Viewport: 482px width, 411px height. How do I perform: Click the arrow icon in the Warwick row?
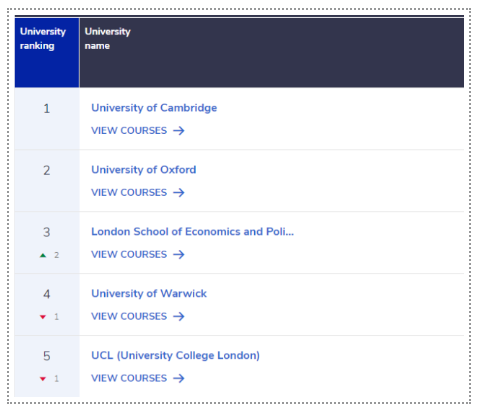click(179, 316)
